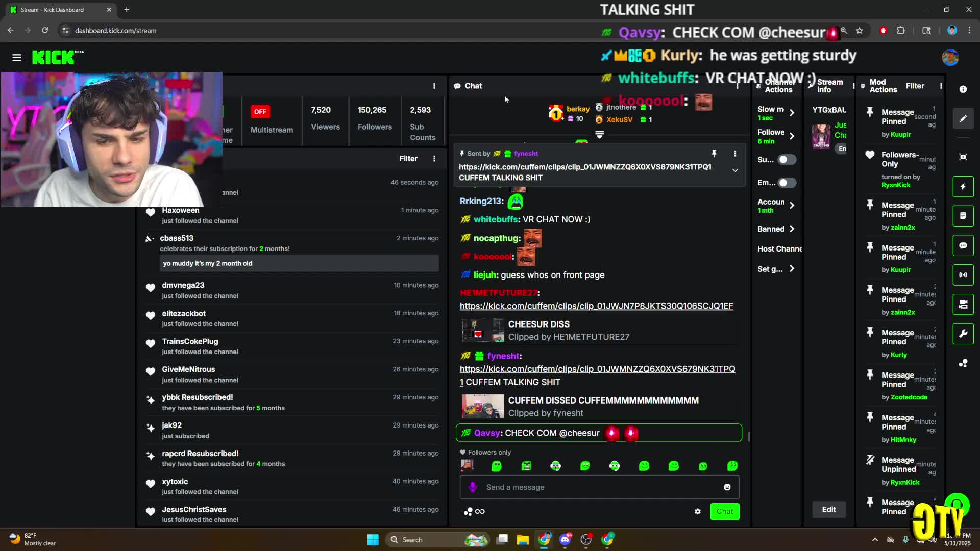Screen dimensions: 980x551
Task: Click the fullscreen camera frame icon
Action: (x=963, y=157)
